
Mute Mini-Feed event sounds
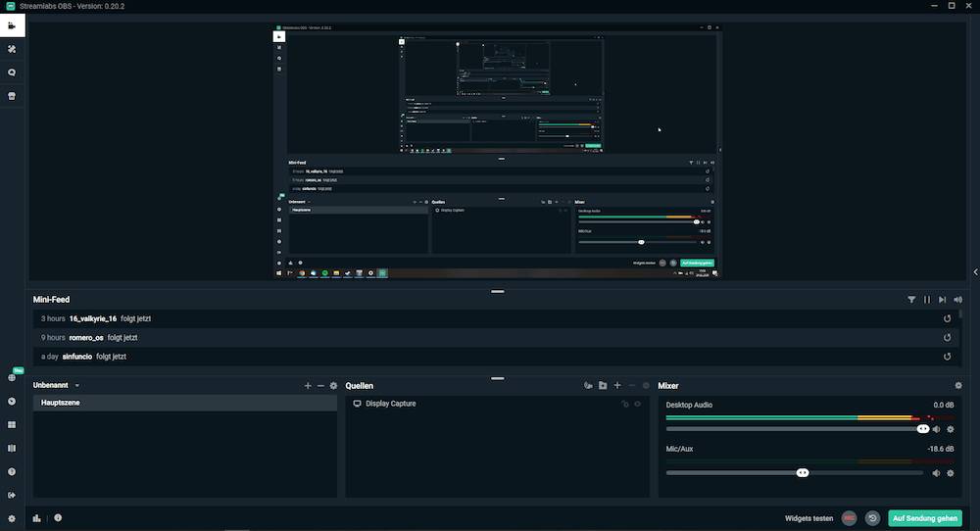958,300
